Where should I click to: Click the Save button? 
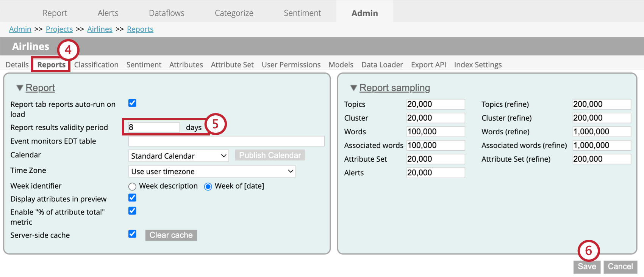(587, 266)
